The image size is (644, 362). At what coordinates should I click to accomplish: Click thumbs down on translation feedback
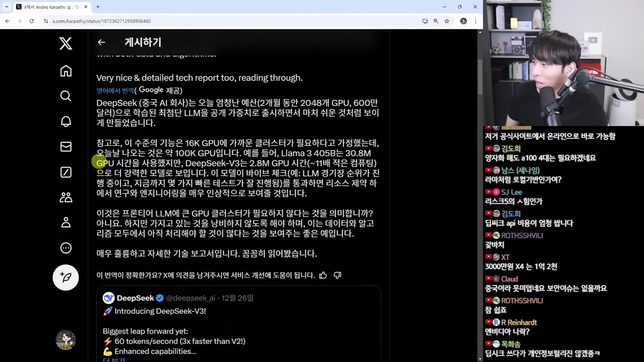337,275
